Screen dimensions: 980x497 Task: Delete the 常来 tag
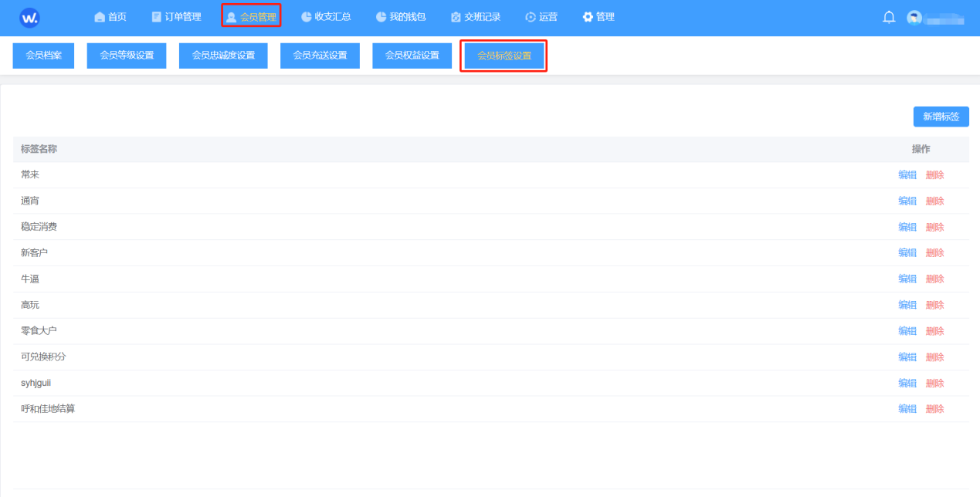934,175
